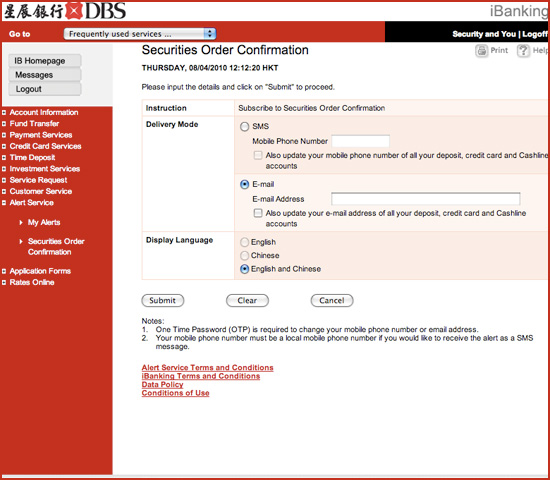Click the Print icon
Image resolution: width=550 pixels, height=480 pixels.
[x=482, y=51]
